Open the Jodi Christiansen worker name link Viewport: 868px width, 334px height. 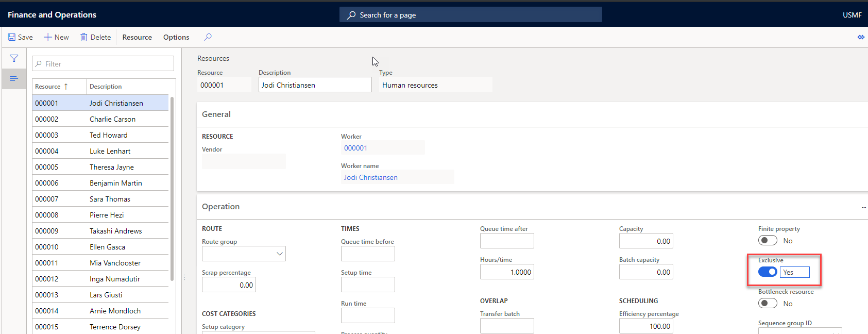(x=371, y=177)
